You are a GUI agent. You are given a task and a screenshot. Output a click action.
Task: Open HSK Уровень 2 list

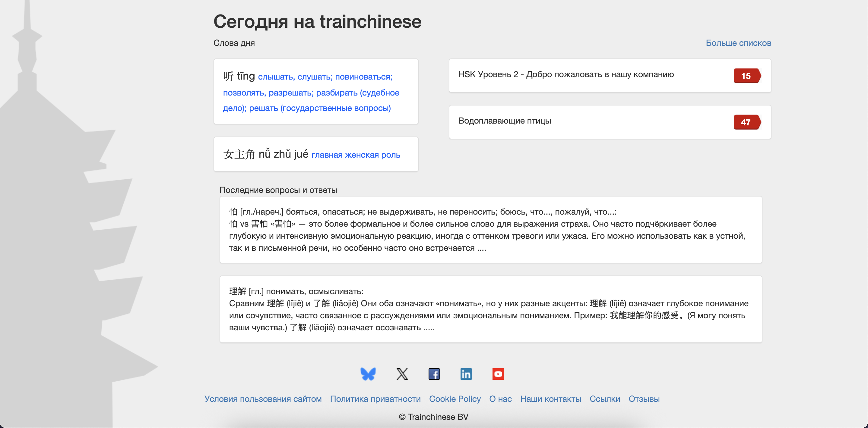pyautogui.click(x=610, y=76)
